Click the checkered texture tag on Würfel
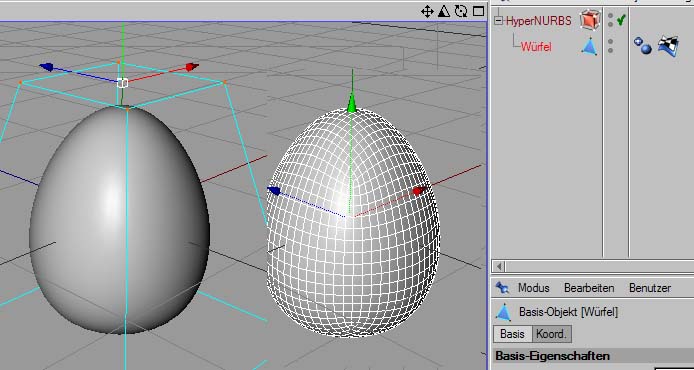694x370 pixels. click(668, 46)
